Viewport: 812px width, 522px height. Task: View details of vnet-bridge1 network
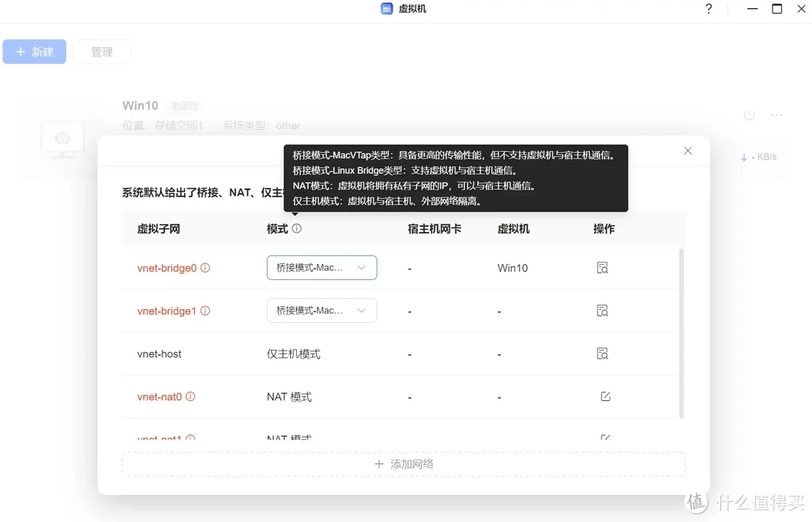click(601, 310)
